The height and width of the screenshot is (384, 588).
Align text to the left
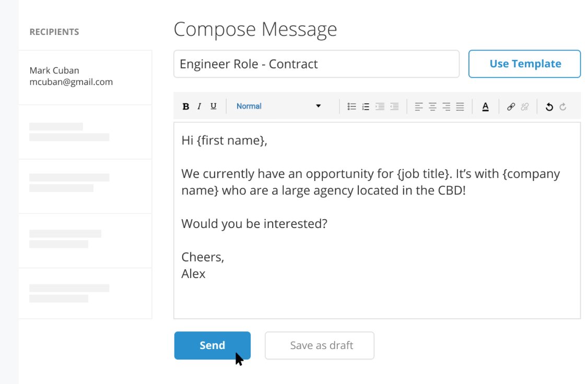click(419, 106)
